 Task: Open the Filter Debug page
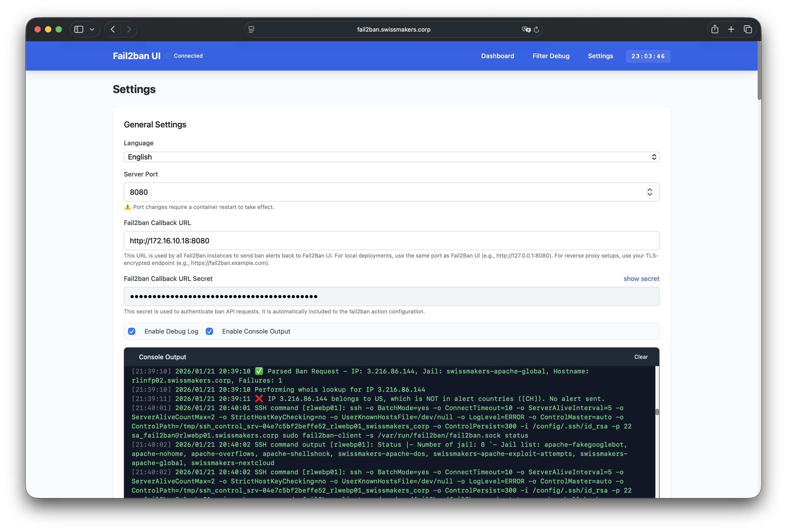[x=551, y=56]
